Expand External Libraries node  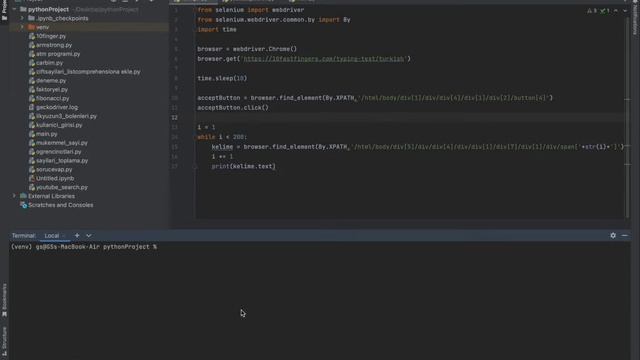(14, 196)
